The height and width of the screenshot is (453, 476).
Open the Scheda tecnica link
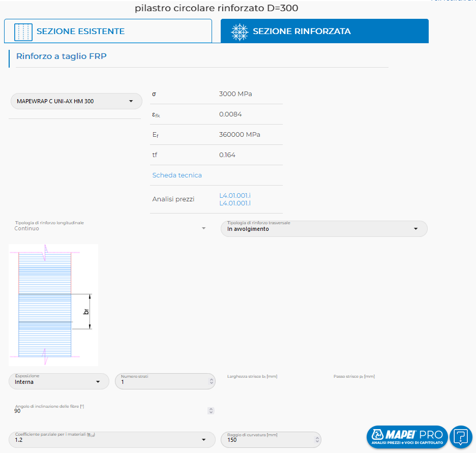pos(177,175)
